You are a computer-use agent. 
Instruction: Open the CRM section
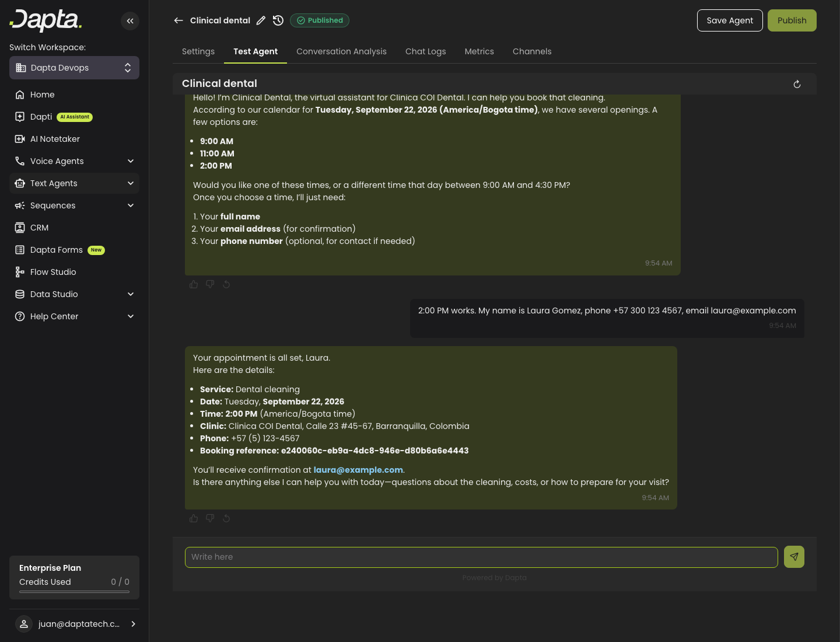(74, 228)
